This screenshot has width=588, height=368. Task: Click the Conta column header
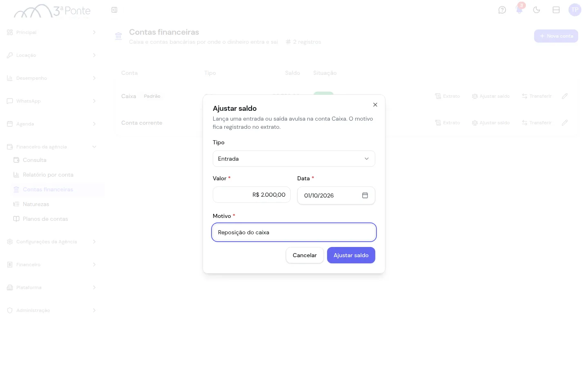pos(129,73)
